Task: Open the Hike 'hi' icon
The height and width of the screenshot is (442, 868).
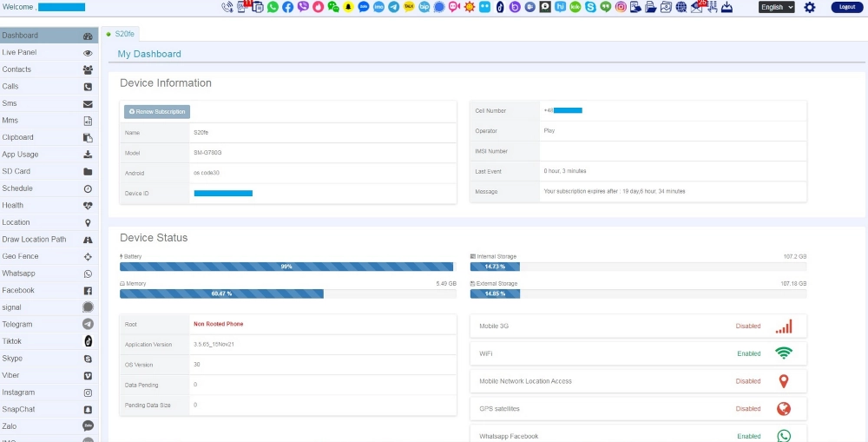Action: pos(560,7)
